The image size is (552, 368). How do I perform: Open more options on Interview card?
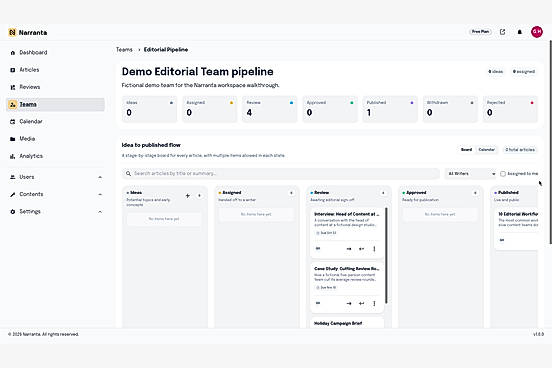click(x=374, y=249)
